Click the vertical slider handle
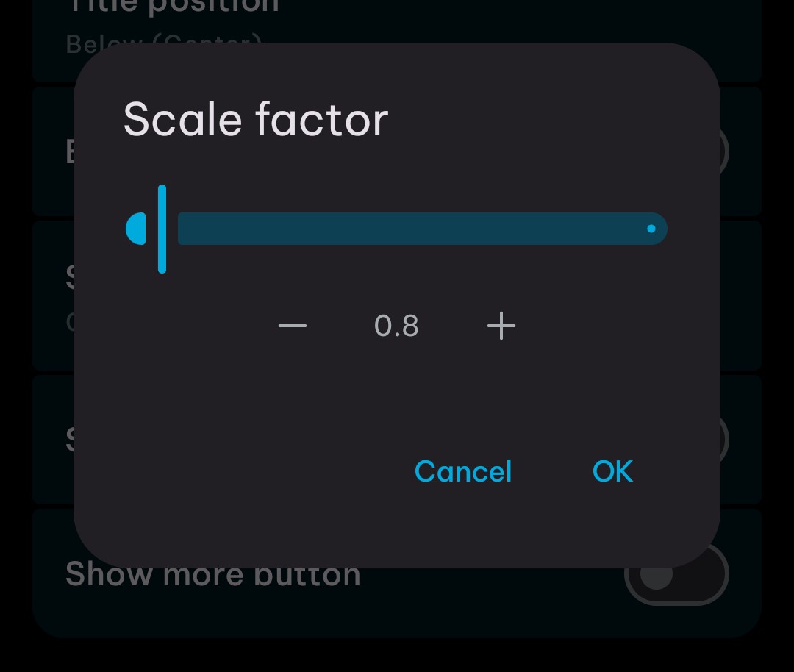This screenshot has height=672, width=794. pos(162,229)
